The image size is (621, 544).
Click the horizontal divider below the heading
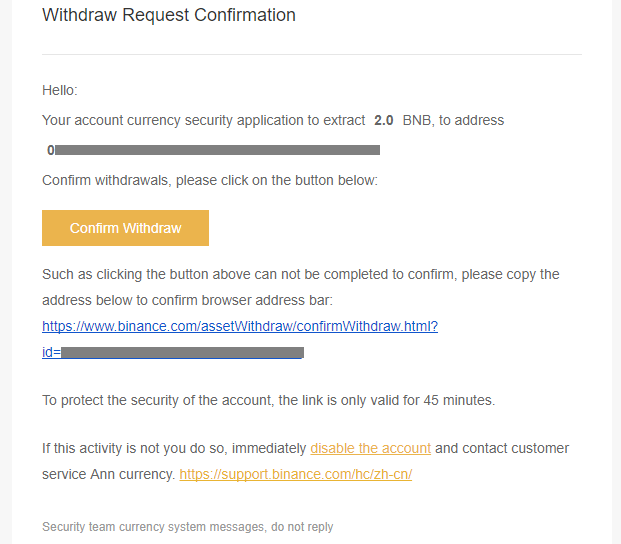(312, 54)
